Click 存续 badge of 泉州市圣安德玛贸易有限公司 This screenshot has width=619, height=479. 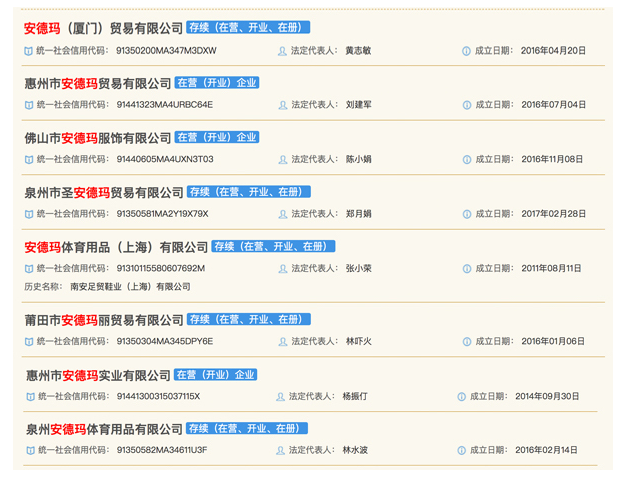pos(249,192)
